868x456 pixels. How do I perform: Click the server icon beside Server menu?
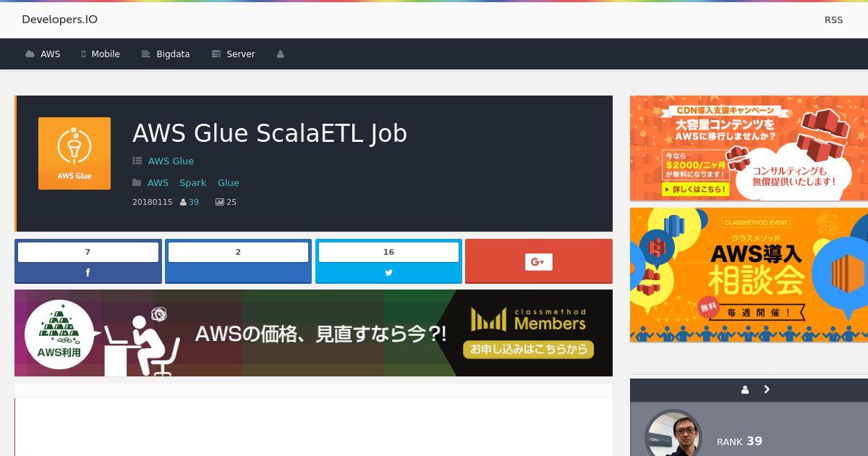(216, 54)
